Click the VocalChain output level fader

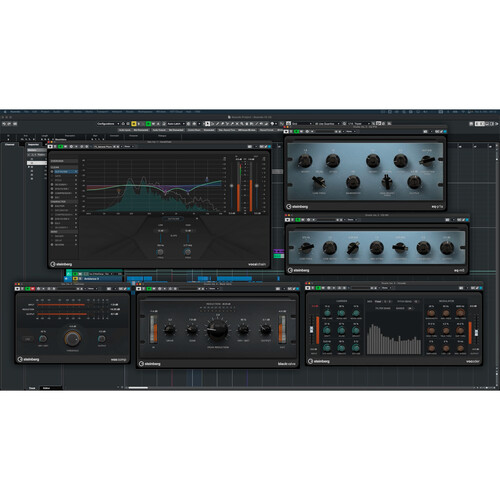257,186
